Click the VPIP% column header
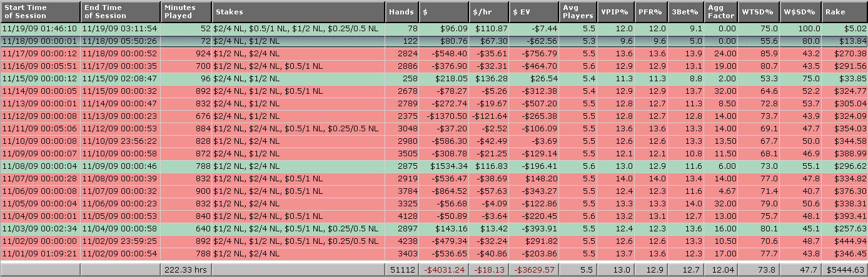 pos(615,11)
